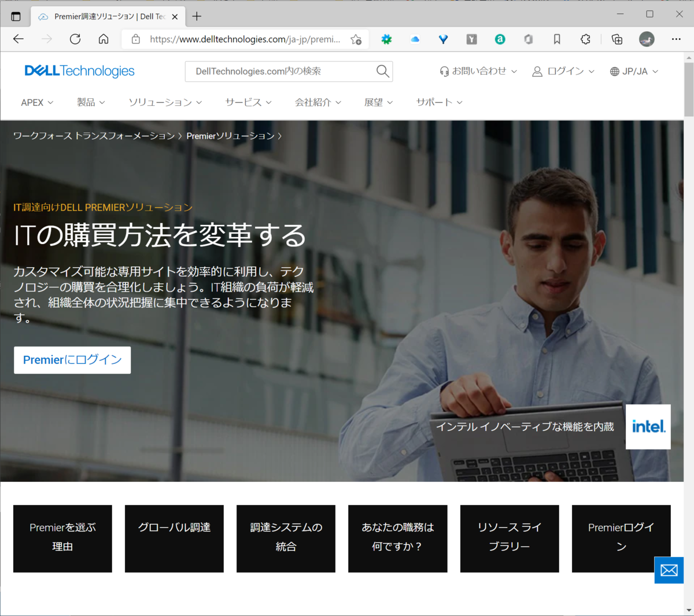Add this page to favorites star icon
694x616 pixels.
pyautogui.click(x=356, y=39)
